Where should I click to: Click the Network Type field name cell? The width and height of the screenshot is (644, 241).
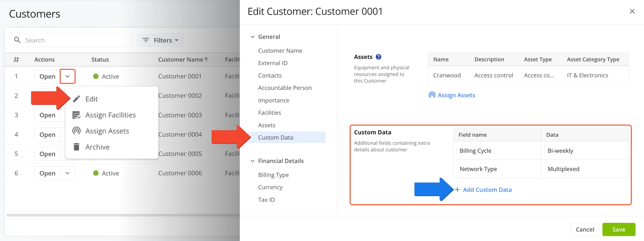(x=497, y=169)
